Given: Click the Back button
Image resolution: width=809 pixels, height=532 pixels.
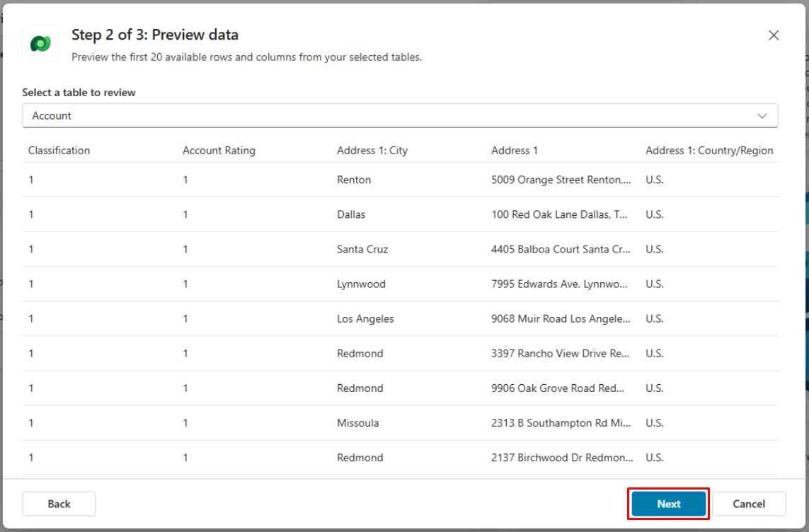Looking at the screenshot, I should pyautogui.click(x=59, y=503).
